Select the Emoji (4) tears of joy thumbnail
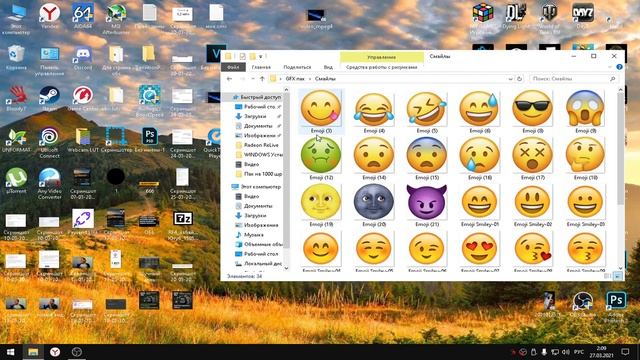Screen dimensions: 640x360 [374, 108]
